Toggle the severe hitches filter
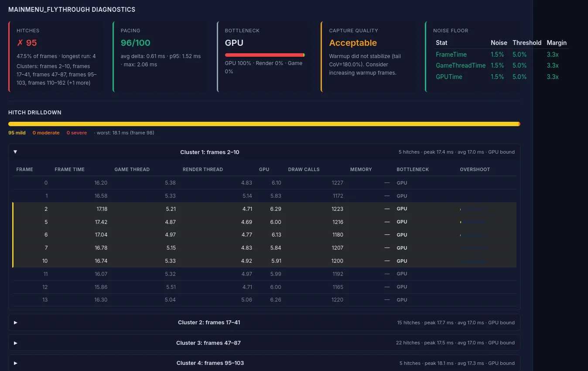This screenshot has width=588, height=371. tap(77, 133)
